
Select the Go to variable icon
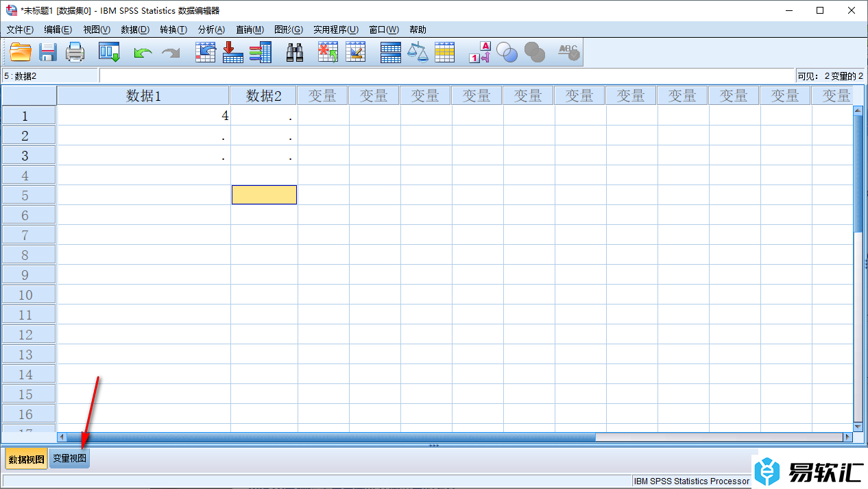click(x=233, y=52)
